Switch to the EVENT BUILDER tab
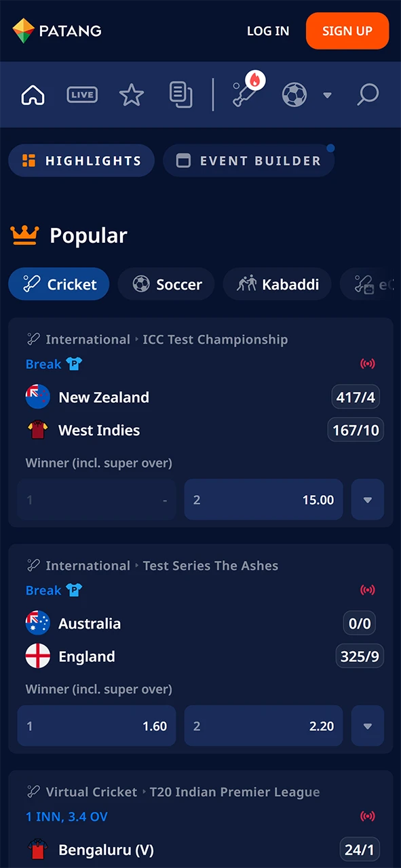The height and width of the screenshot is (868, 401). tap(248, 161)
